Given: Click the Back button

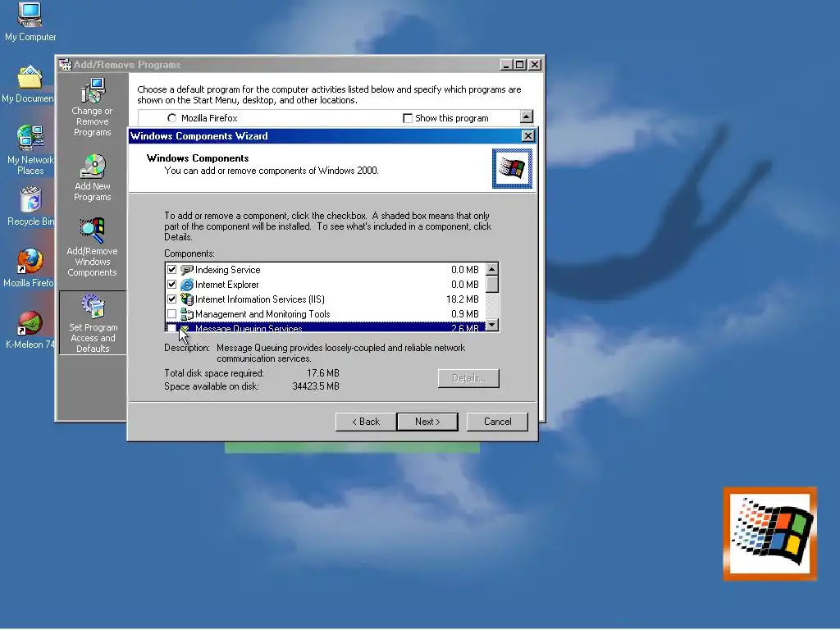Looking at the screenshot, I should click(366, 422).
